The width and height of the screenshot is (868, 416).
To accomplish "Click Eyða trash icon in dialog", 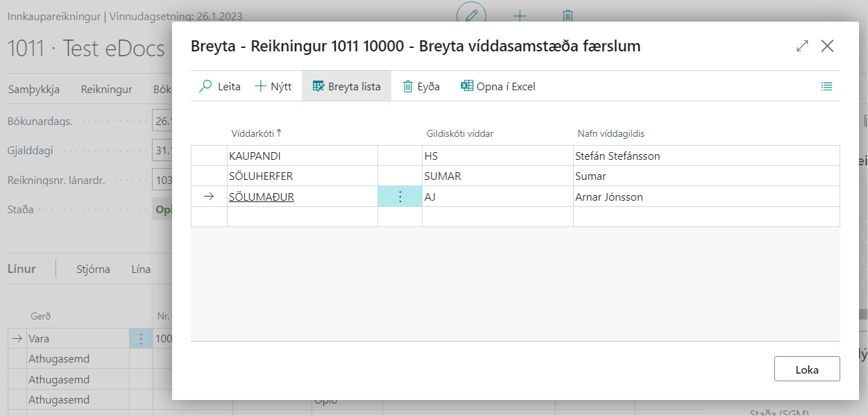I will [408, 87].
